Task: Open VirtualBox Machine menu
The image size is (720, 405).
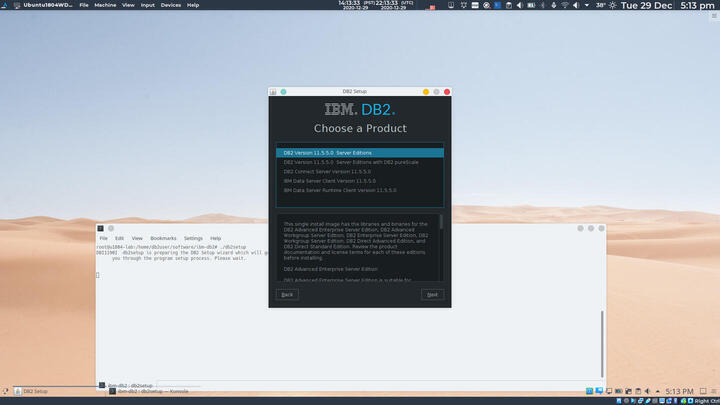Action: (105, 5)
